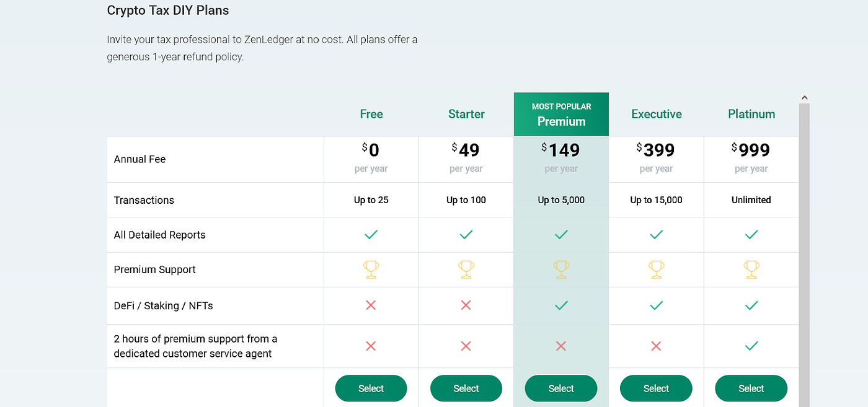Click the Most Popular Premium column header
The image size is (868, 407).
pyautogui.click(x=561, y=115)
